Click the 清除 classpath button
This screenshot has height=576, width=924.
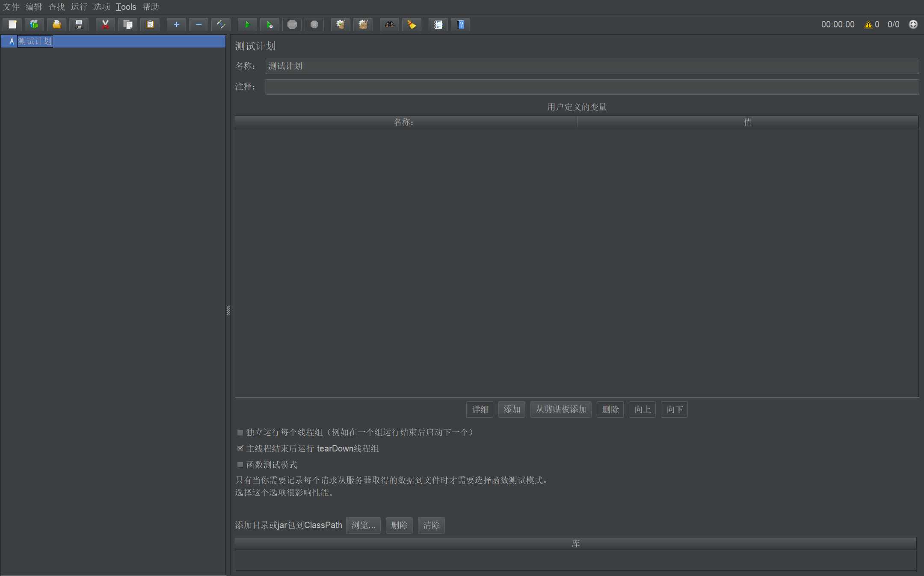pyautogui.click(x=431, y=525)
